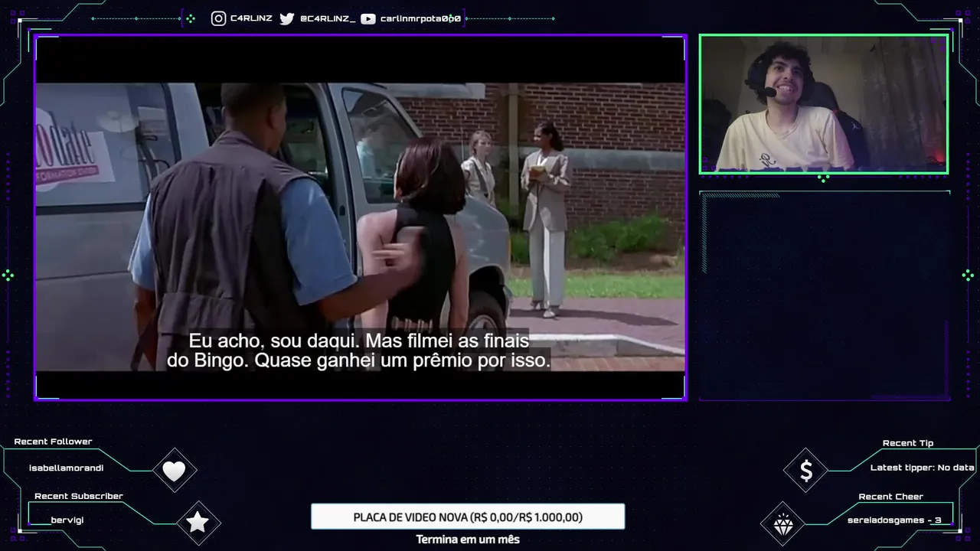Click the sereladosgames - 3 cheer entry
Viewport: 980px width, 551px height.
pyautogui.click(x=894, y=520)
